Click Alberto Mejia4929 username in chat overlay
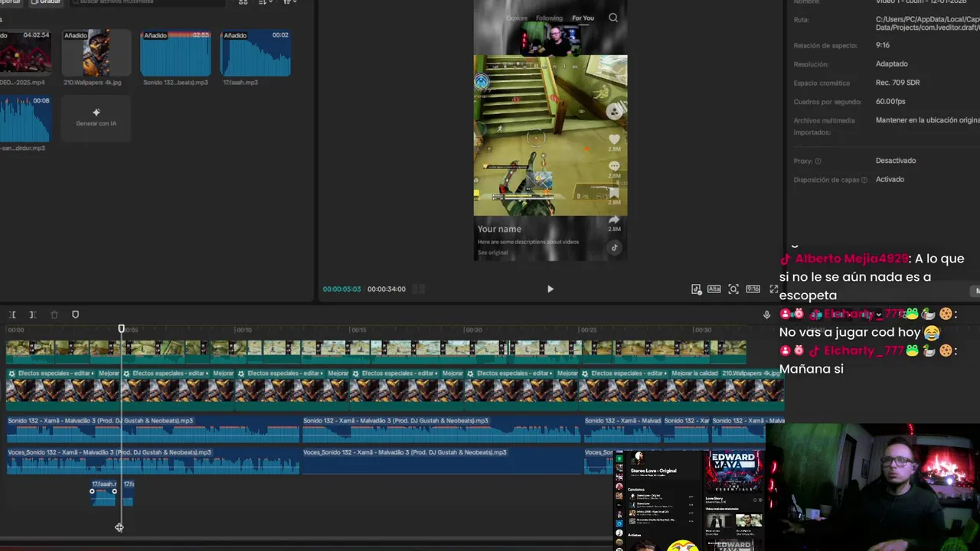 pos(851,259)
